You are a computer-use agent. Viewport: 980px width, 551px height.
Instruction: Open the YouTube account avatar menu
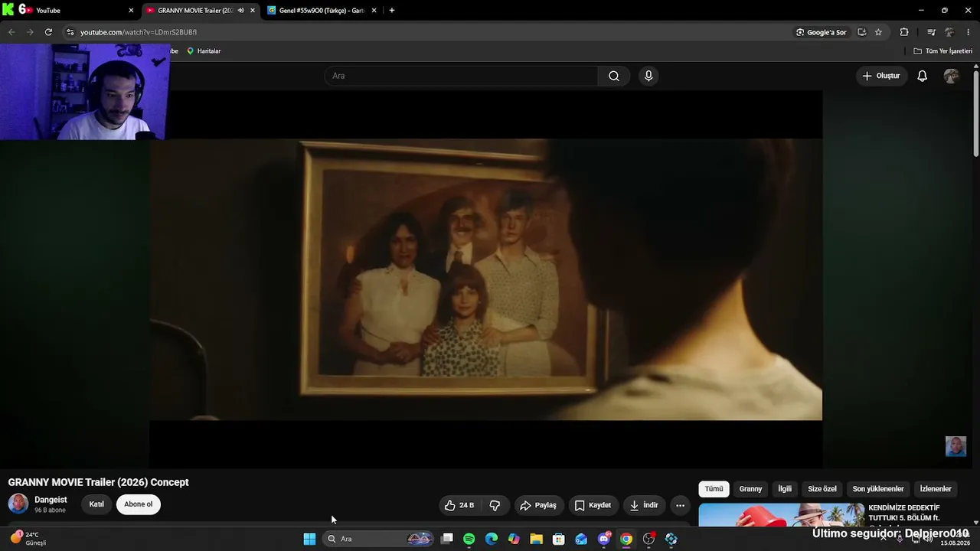[952, 76]
